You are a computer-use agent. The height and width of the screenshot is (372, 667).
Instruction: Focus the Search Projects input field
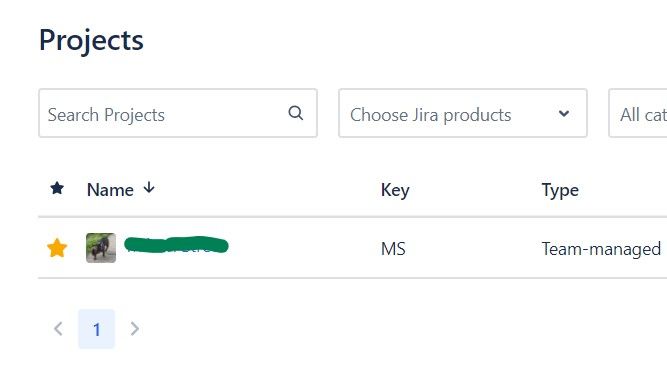(178, 113)
